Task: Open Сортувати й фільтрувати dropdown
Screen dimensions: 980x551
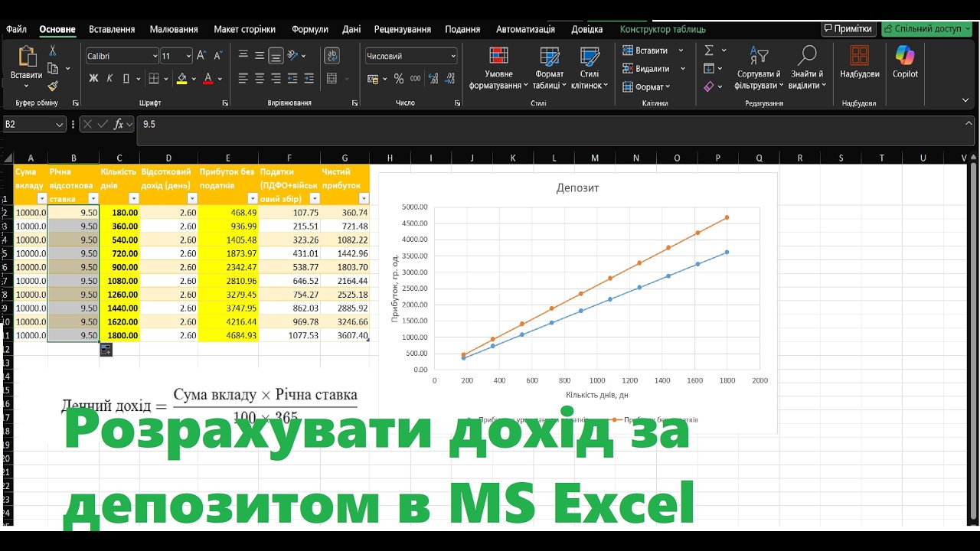Action: pos(758,67)
